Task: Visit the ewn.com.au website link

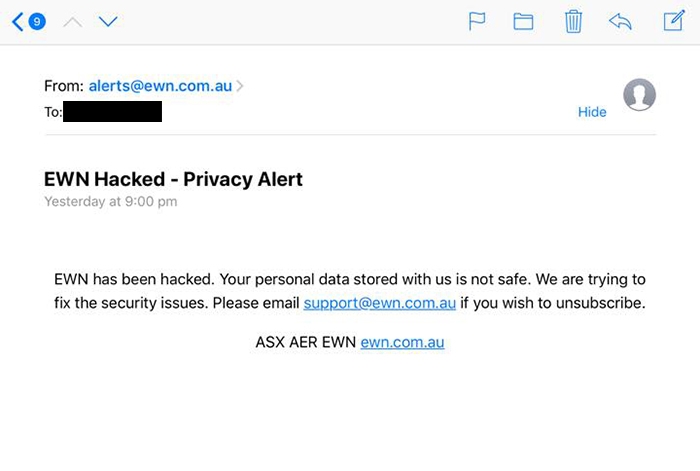Action: click(402, 342)
